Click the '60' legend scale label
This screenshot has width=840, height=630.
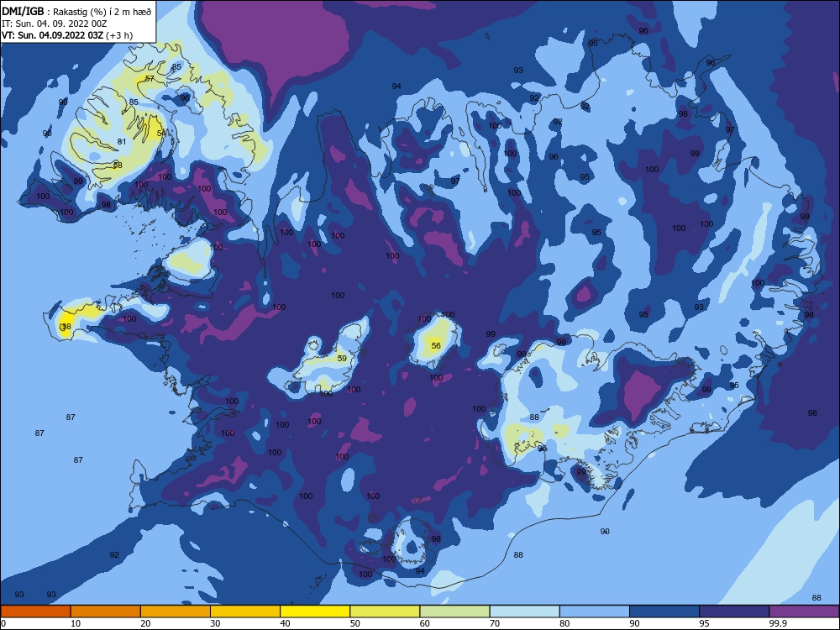[425, 623]
